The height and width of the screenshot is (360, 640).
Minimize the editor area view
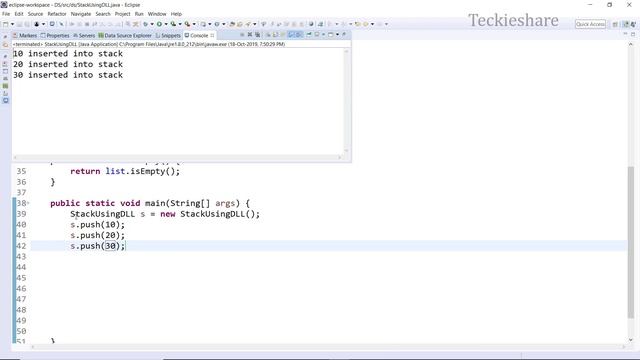coord(625,34)
